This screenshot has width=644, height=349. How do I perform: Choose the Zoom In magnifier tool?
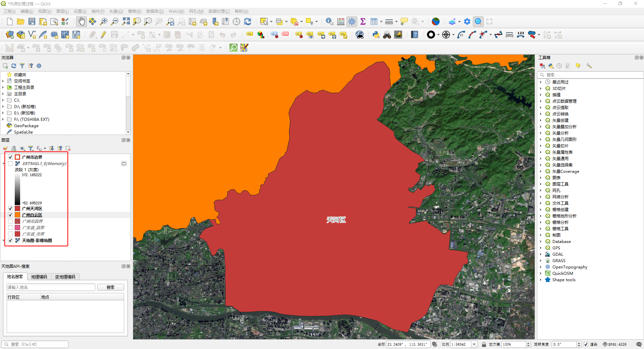click(x=104, y=22)
